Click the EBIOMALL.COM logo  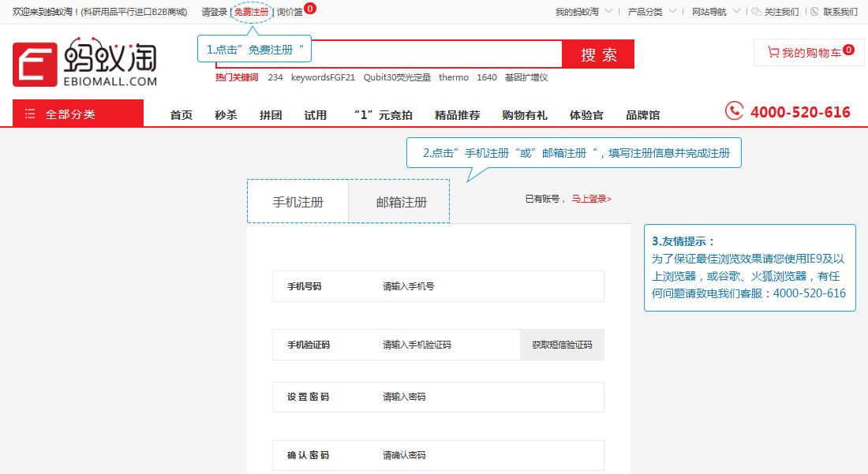pos(84,62)
